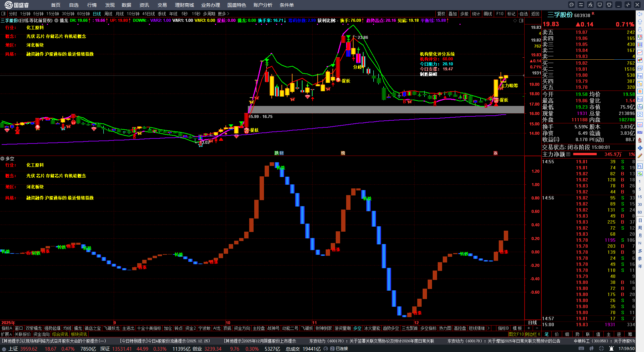Select the 价 tab in the tick panel
Viewport: 644px width, 352px height.
[x=557, y=334]
